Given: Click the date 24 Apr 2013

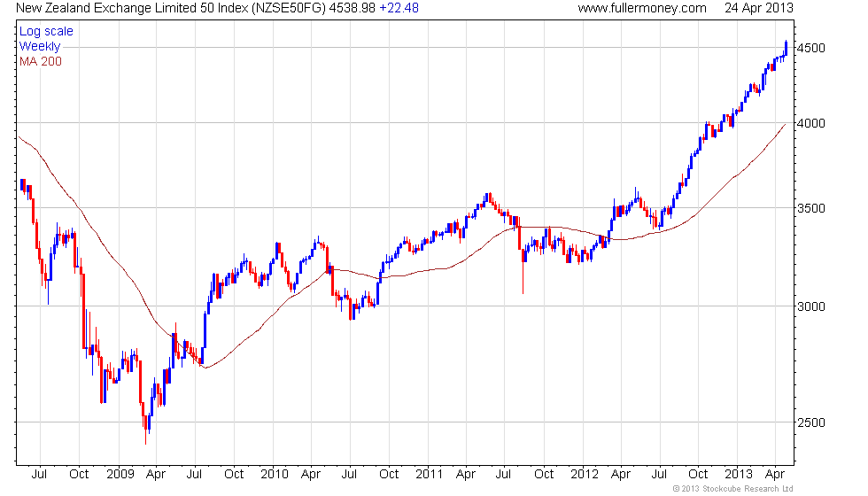Looking at the screenshot, I should pyautogui.click(x=759, y=8).
